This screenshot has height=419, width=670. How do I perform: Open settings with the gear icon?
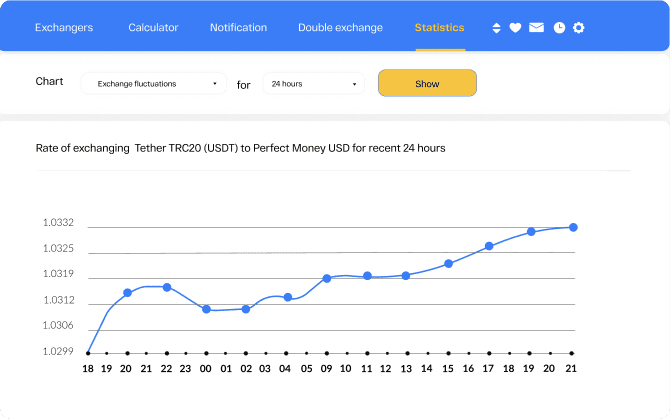pyautogui.click(x=578, y=28)
